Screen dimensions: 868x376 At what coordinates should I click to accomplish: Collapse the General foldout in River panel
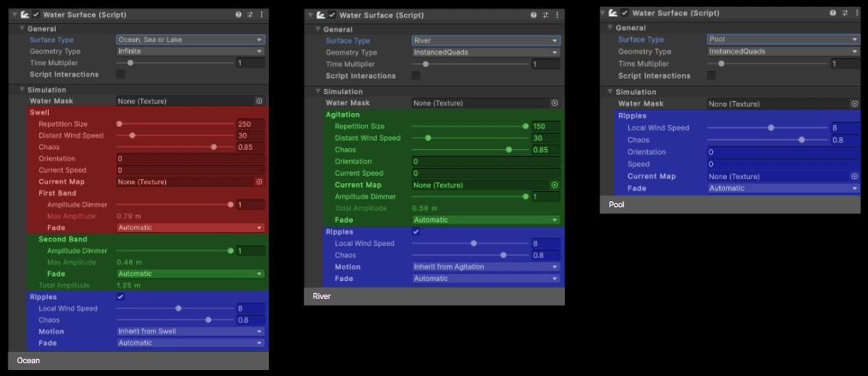(318, 29)
